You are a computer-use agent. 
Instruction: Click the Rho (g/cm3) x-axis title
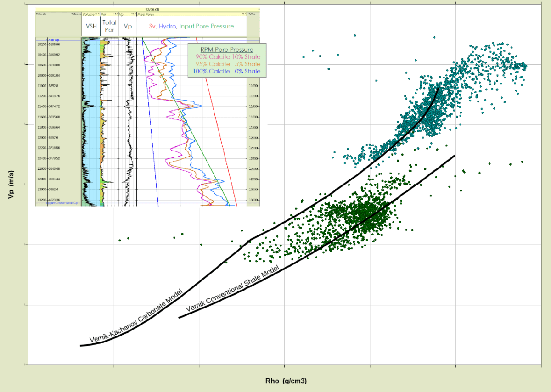pos(286,381)
